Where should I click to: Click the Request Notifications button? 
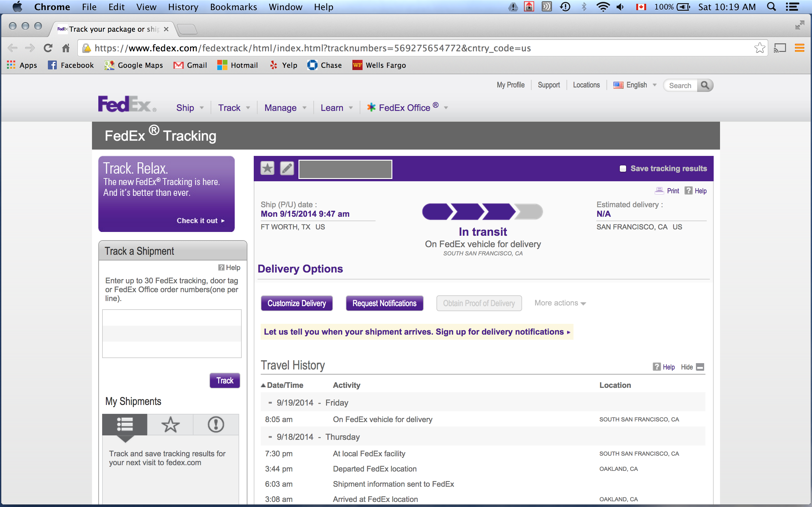click(384, 303)
